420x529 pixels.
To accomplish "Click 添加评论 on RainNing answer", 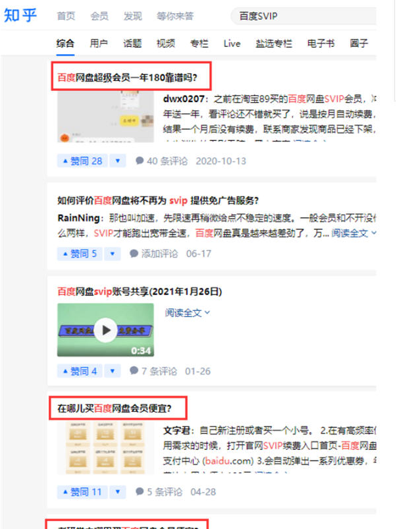I will [x=154, y=254].
